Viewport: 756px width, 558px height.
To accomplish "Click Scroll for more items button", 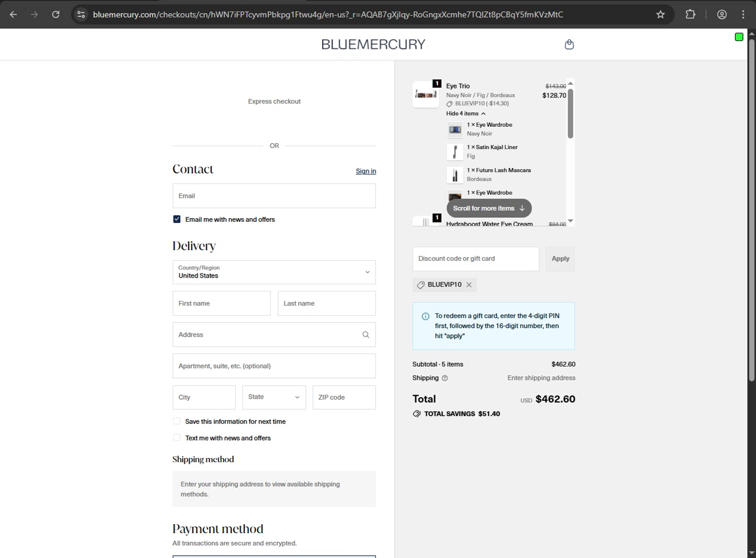I will tap(489, 208).
